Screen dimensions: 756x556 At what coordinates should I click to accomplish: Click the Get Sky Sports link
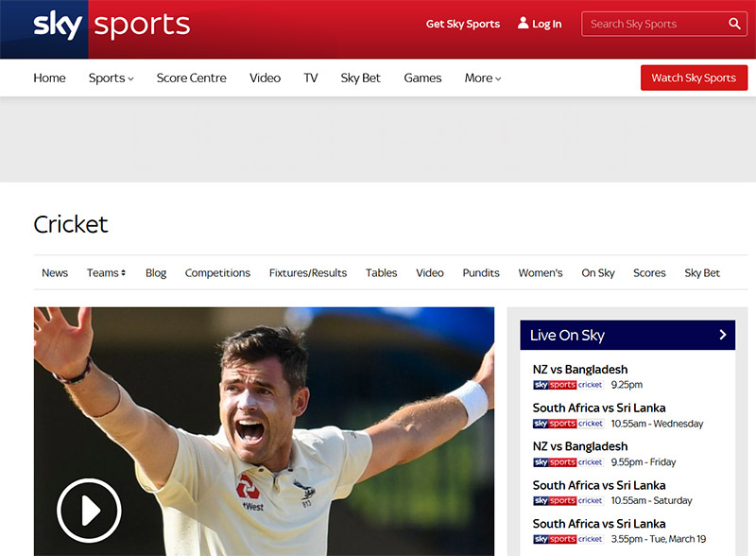pos(463,24)
